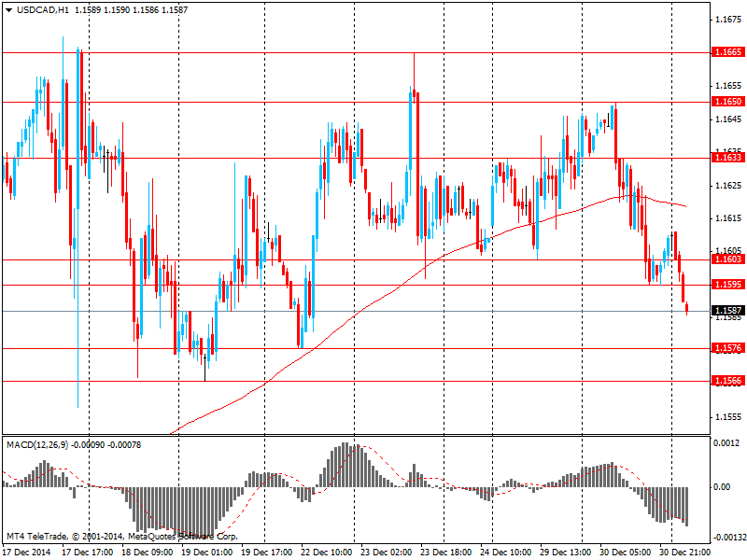Viewport: 747px width, 560px height.
Task: Select the 1.1665 red price level label
Action: (x=728, y=52)
